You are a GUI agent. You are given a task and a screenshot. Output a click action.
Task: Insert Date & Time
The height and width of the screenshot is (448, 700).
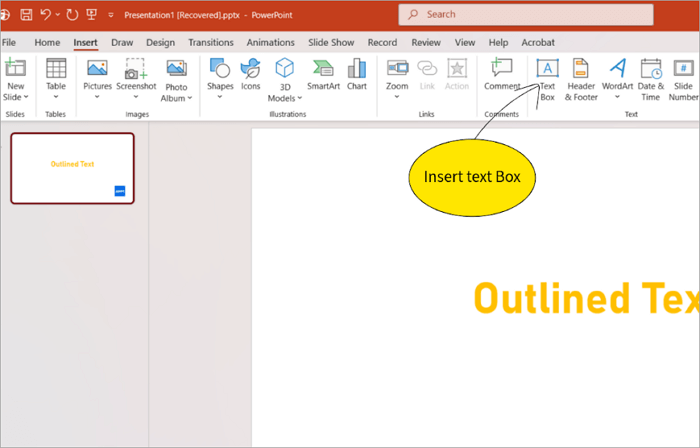click(x=650, y=78)
